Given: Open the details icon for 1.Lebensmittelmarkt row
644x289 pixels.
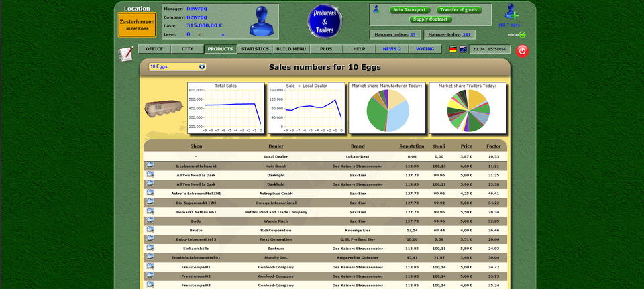Looking at the screenshot, I should [x=150, y=165].
